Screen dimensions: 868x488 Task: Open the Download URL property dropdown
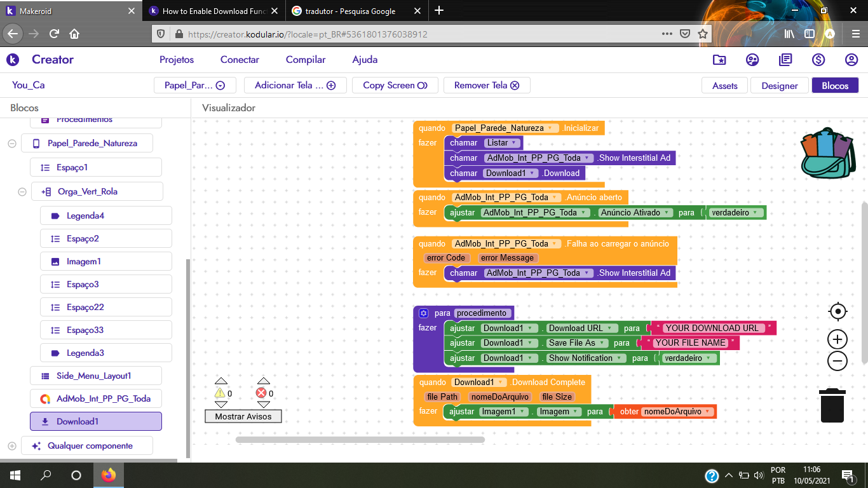click(609, 329)
